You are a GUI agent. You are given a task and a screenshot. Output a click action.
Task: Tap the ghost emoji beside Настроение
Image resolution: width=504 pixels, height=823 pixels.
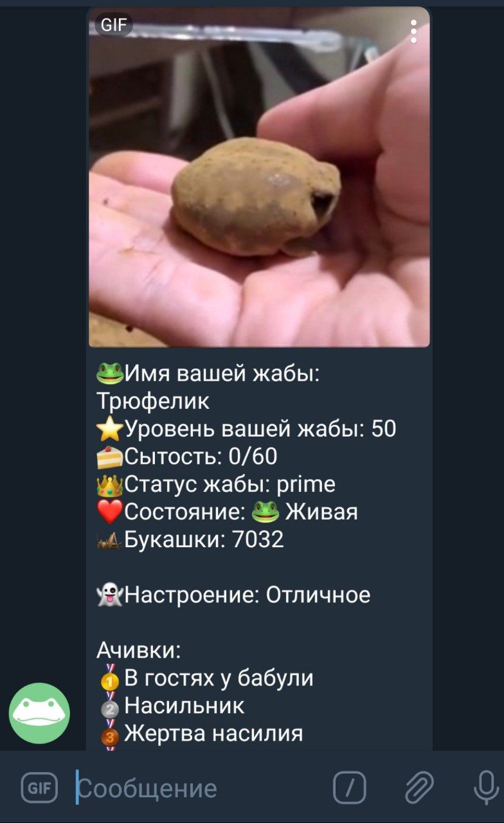coord(110,595)
